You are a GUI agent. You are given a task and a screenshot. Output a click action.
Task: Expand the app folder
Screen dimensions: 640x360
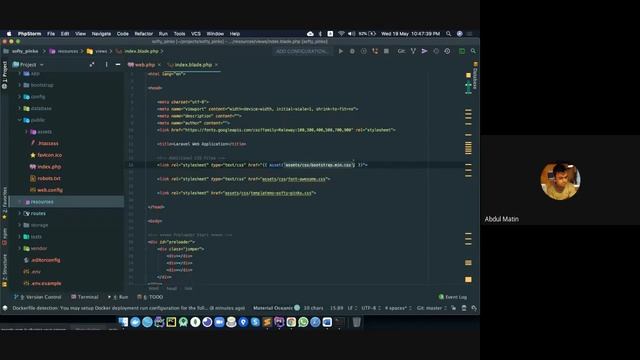(x=20, y=73)
